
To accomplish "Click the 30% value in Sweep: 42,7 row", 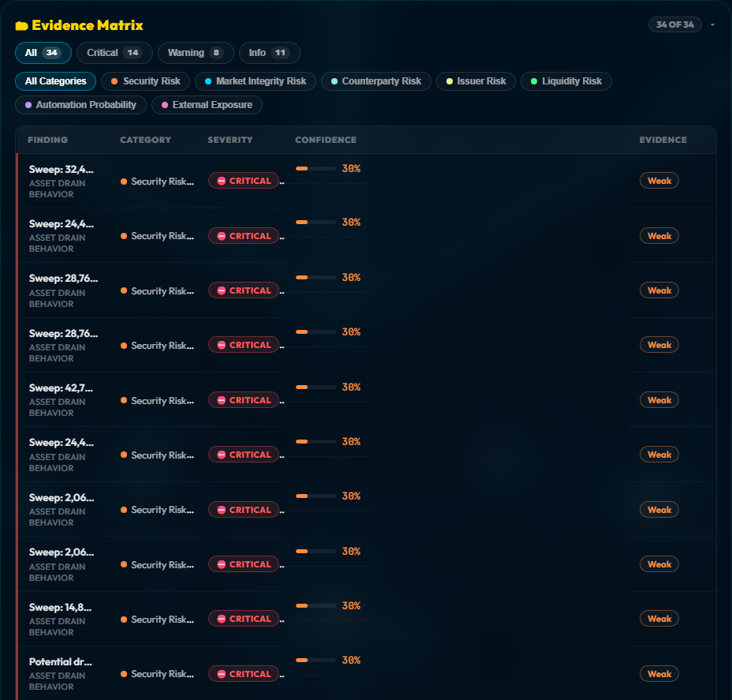I will click(351, 387).
